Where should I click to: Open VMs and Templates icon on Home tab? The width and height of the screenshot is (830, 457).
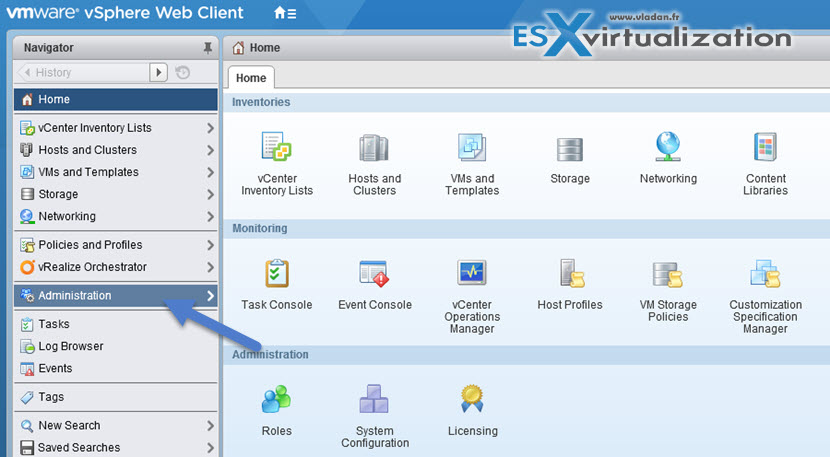[x=472, y=147]
